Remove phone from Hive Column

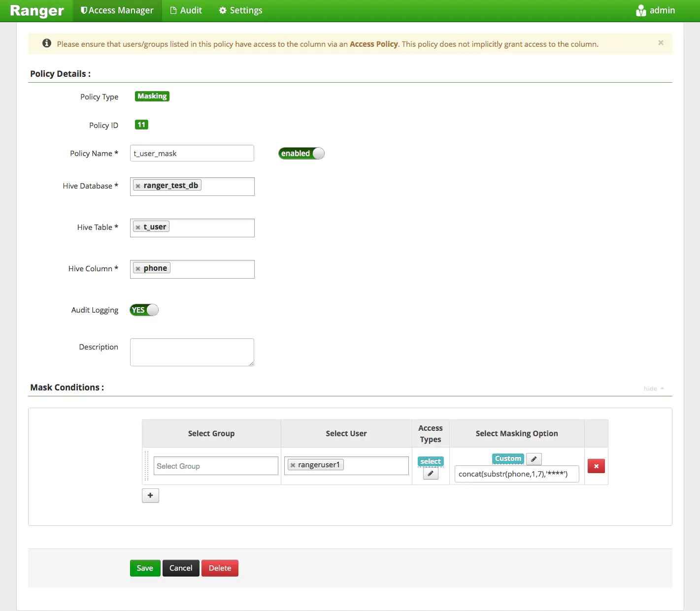point(138,269)
